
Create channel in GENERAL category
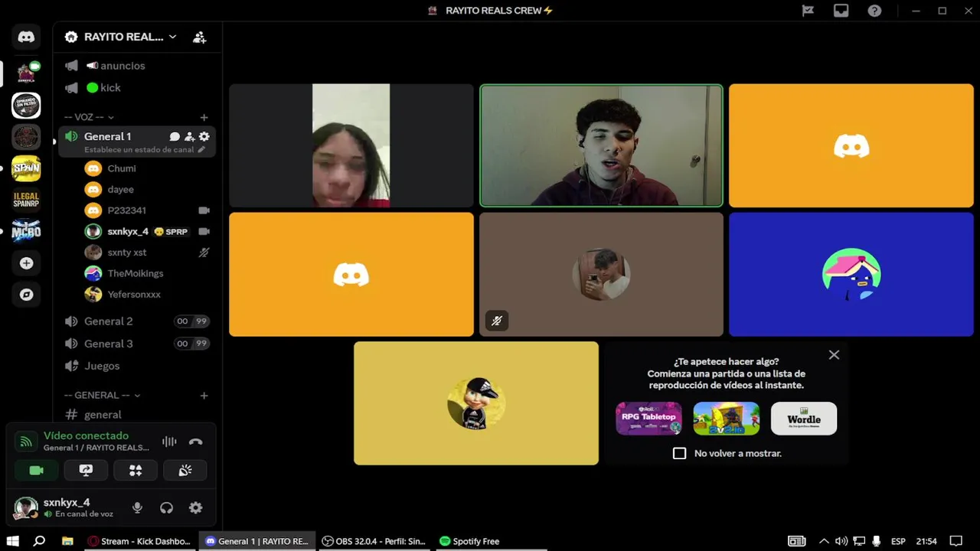[204, 396]
